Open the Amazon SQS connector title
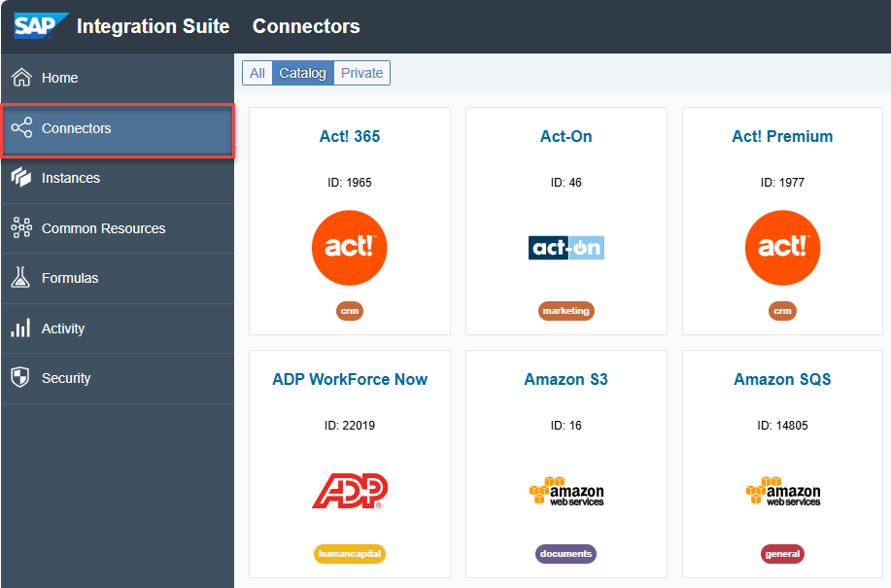This screenshot has width=891, height=588. 782,379
